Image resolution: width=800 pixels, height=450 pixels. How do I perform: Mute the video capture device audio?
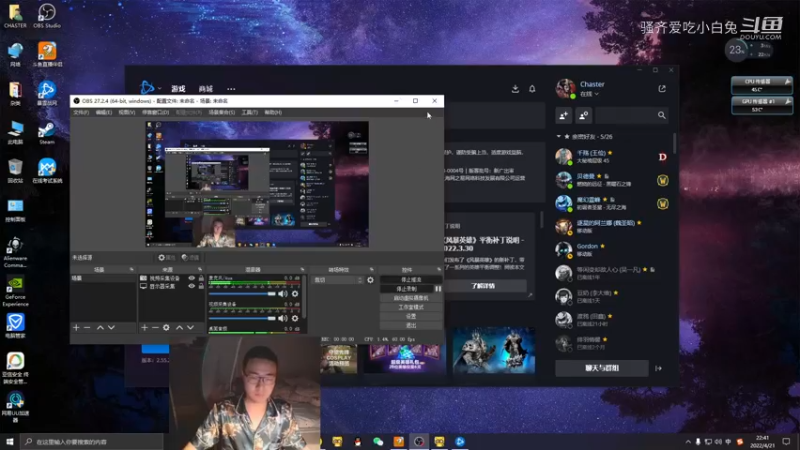click(283, 318)
